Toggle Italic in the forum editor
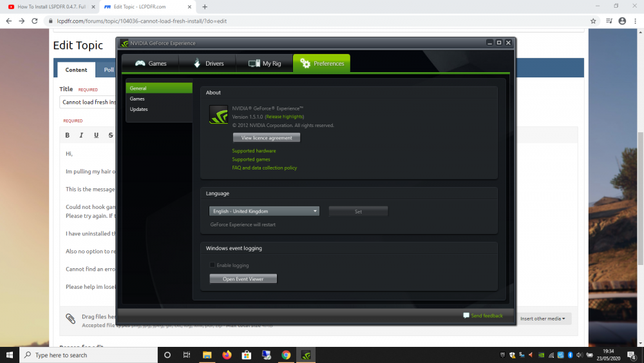 click(81, 135)
